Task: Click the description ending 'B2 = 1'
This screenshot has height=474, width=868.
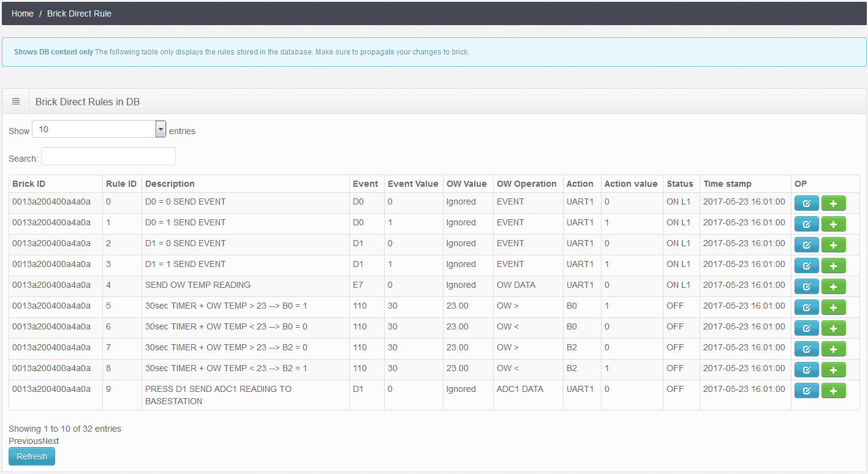Action: 226,368
